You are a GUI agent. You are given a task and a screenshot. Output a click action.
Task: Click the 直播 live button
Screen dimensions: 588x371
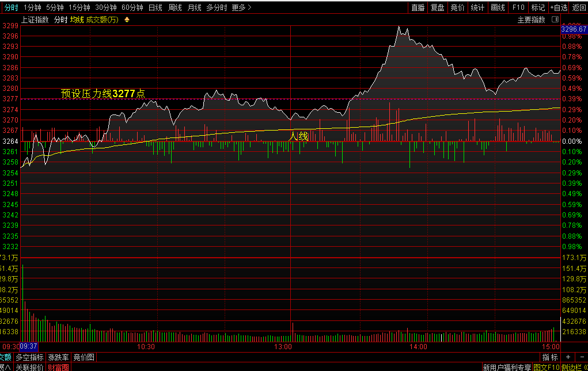pyautogui.click(x=418, y=7)
